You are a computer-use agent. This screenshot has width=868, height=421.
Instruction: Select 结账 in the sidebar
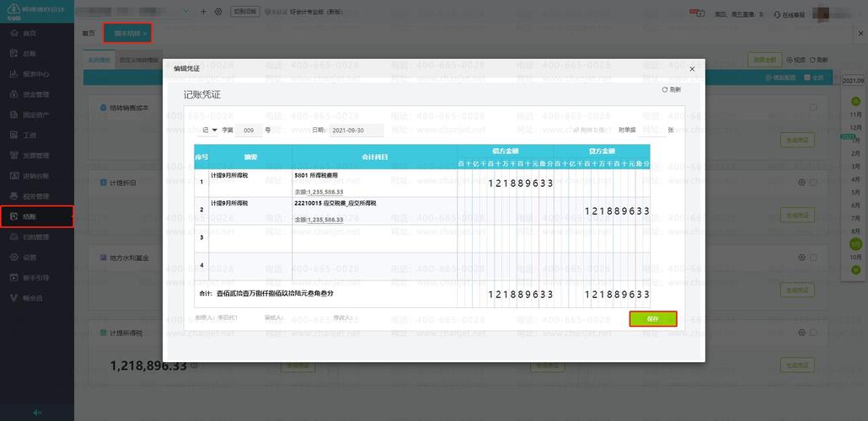click(36, 217)
